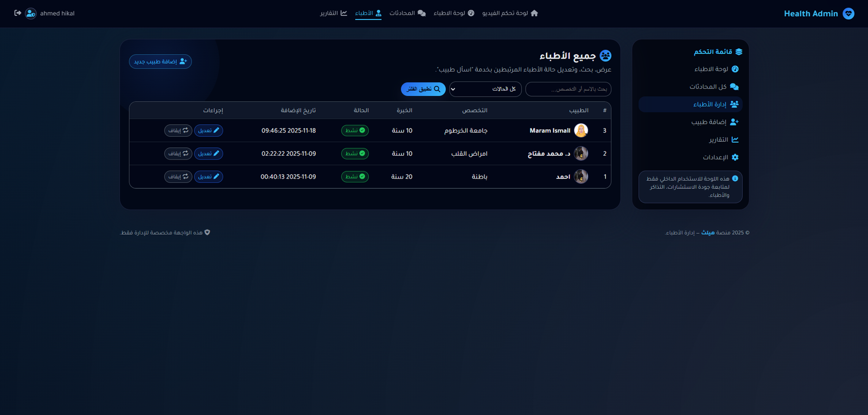Click the logout icon beside ahmed hikal
The height and width of the screenshot is (415, 868).
17,13
